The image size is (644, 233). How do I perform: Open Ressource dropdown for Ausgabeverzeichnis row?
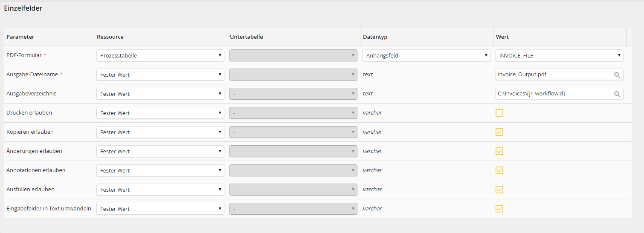tap(160, 94)
